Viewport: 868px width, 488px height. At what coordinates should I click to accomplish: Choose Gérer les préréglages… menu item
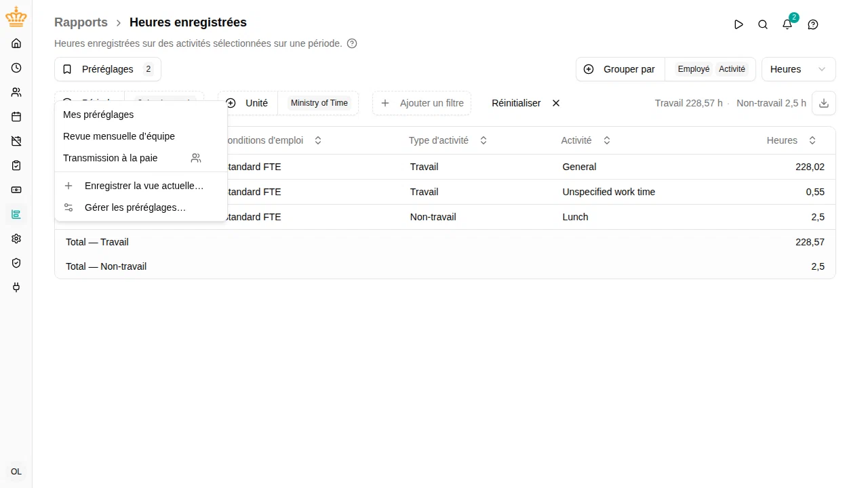tap(141, 207)
